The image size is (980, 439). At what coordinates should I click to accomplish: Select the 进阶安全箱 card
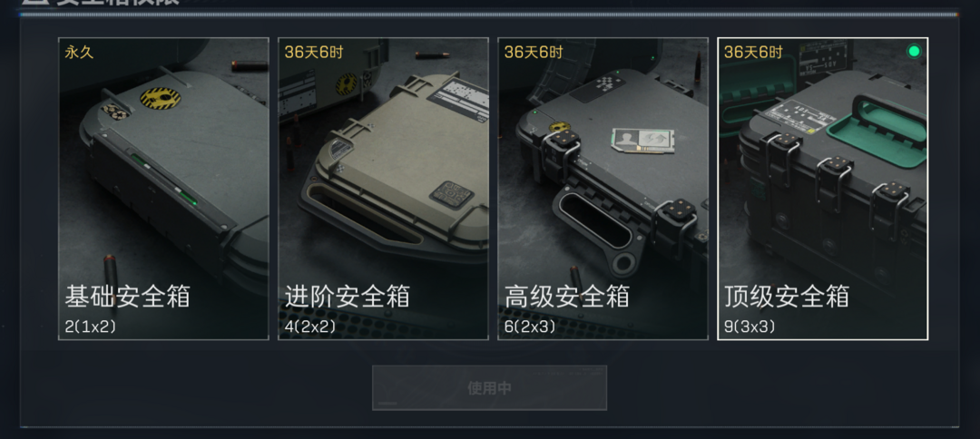383,189
